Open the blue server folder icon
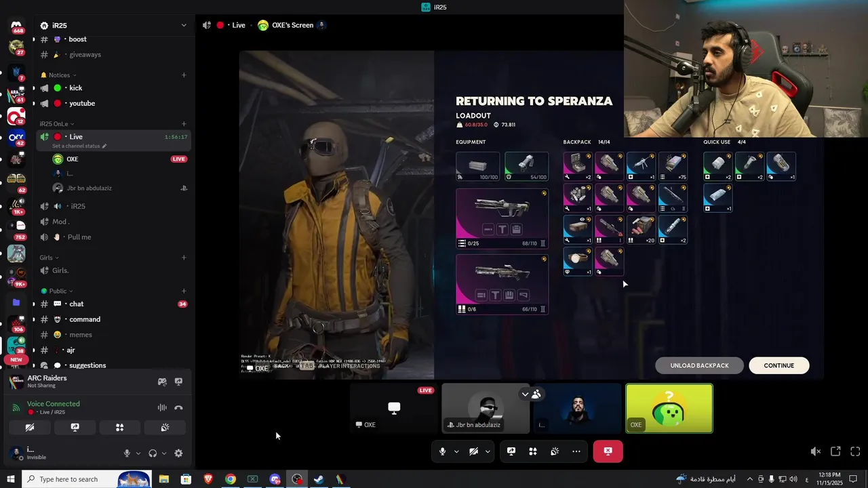Screen dimensions: 868x488 pos(16,302)
